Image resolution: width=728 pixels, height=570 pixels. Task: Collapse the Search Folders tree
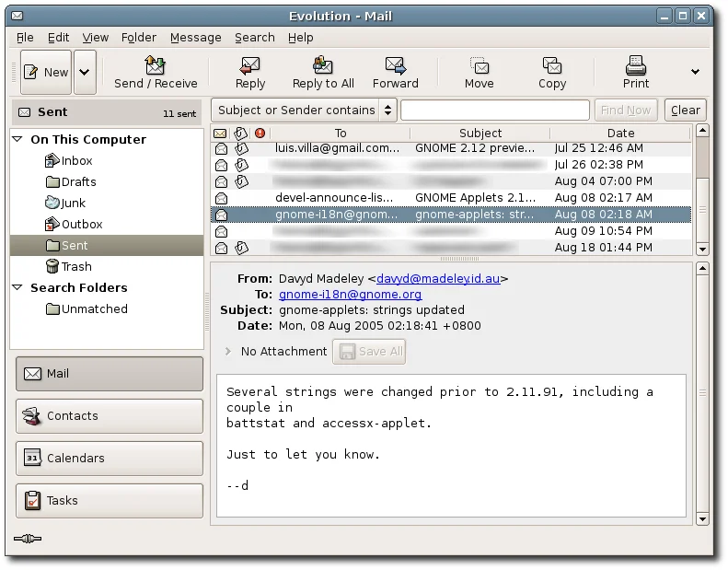(17, 287)
